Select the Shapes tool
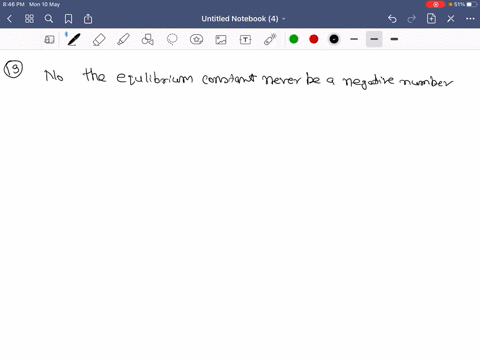This screenshot has height=360, width=480. point(148,39)
